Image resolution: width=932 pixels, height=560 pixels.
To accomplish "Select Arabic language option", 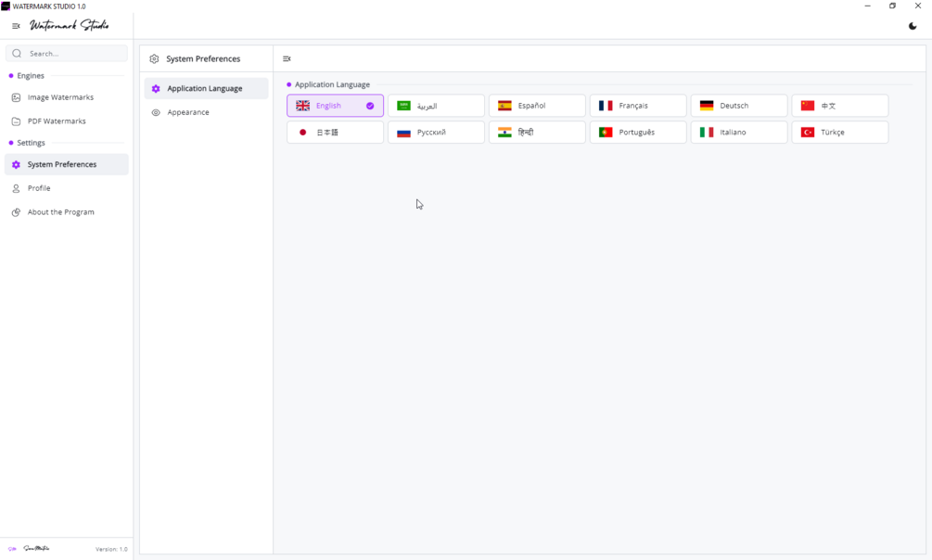I will [436, 106].
